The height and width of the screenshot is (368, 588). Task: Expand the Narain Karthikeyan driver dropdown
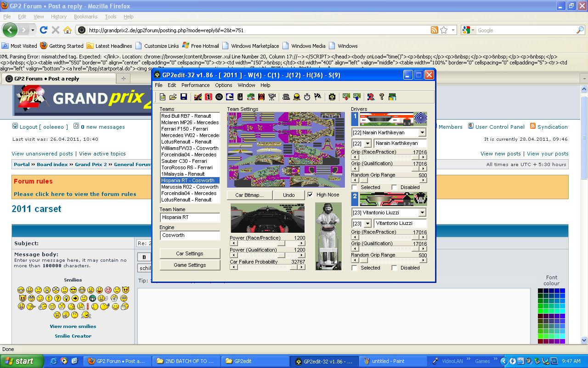pyautogui.click(x=422, y=132)
